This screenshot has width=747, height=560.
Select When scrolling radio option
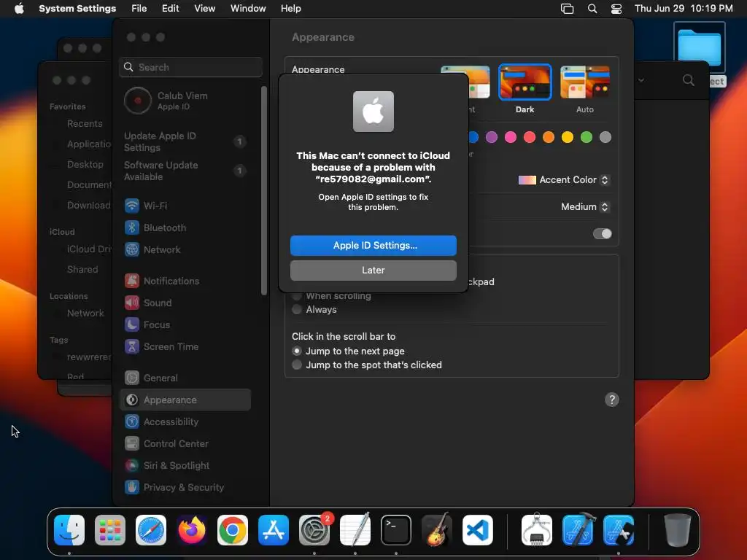pyautogui.click(x=297, y=296)
